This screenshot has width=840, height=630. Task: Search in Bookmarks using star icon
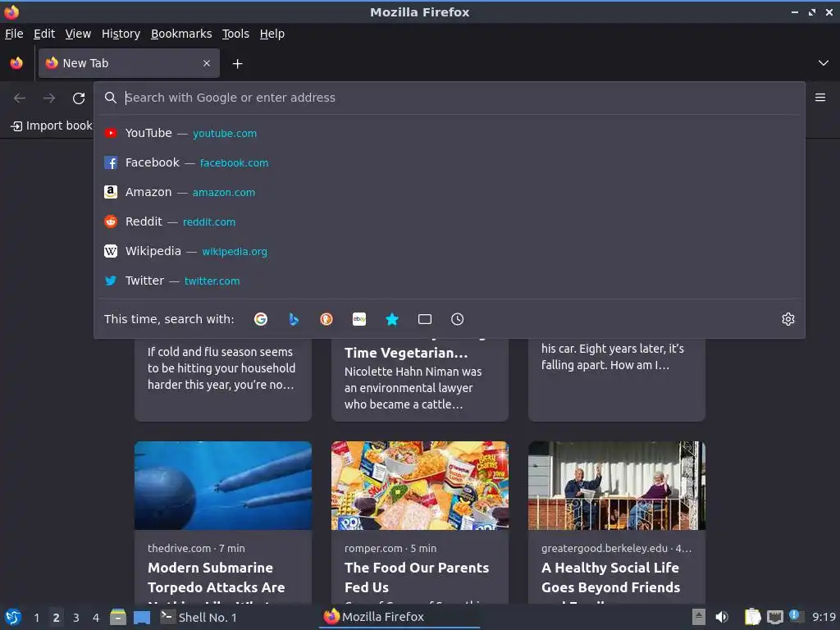tap(392, 319)
